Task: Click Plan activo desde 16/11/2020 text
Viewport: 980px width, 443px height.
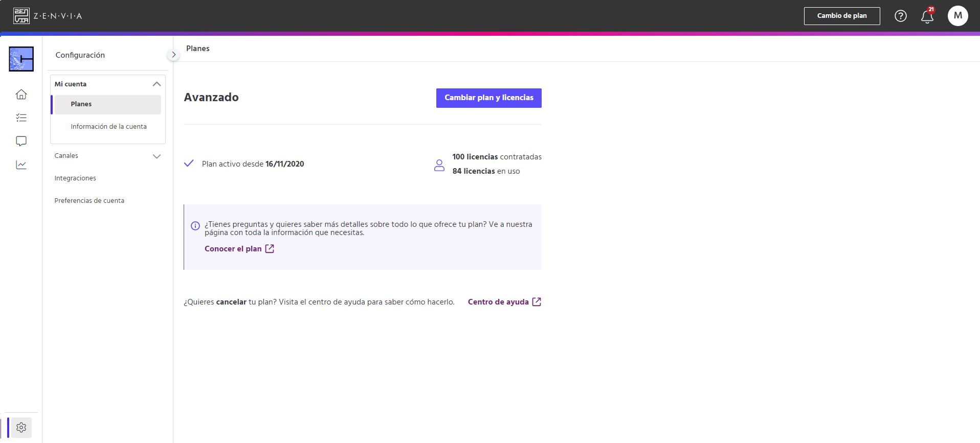Action: point(253,164)
